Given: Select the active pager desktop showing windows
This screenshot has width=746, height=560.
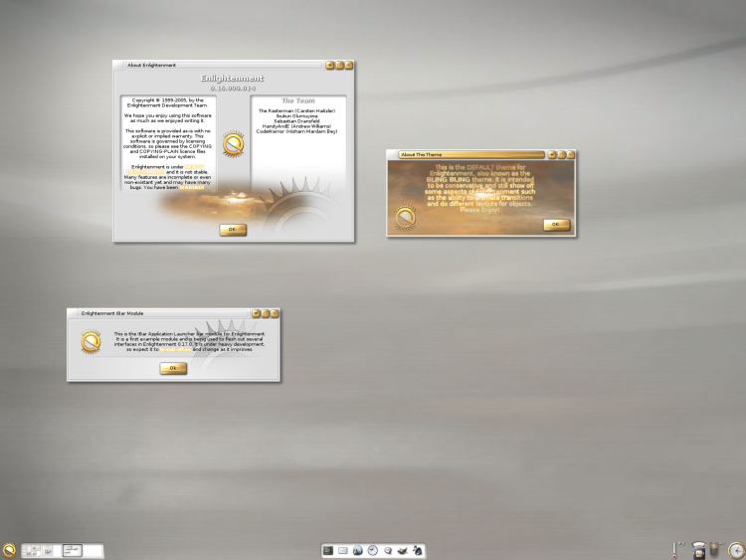Looking at the screenshot, I should pyautogui.click(x=73, y=550).
